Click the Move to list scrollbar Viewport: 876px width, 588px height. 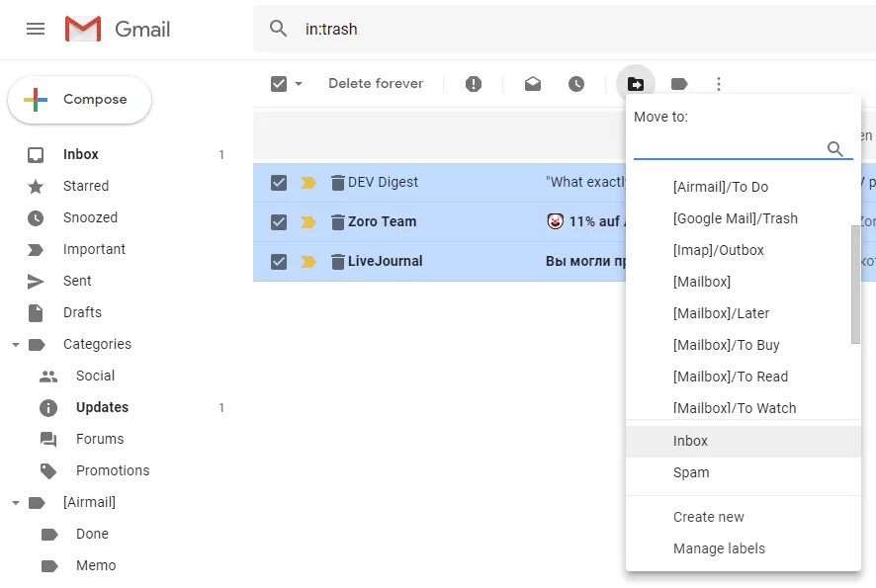point(855,285)
